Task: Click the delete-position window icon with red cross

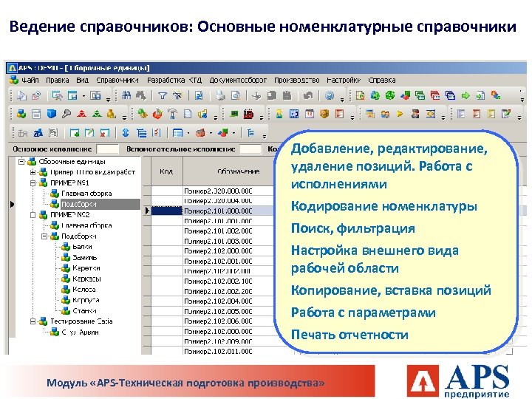Action: coord(104,133)
